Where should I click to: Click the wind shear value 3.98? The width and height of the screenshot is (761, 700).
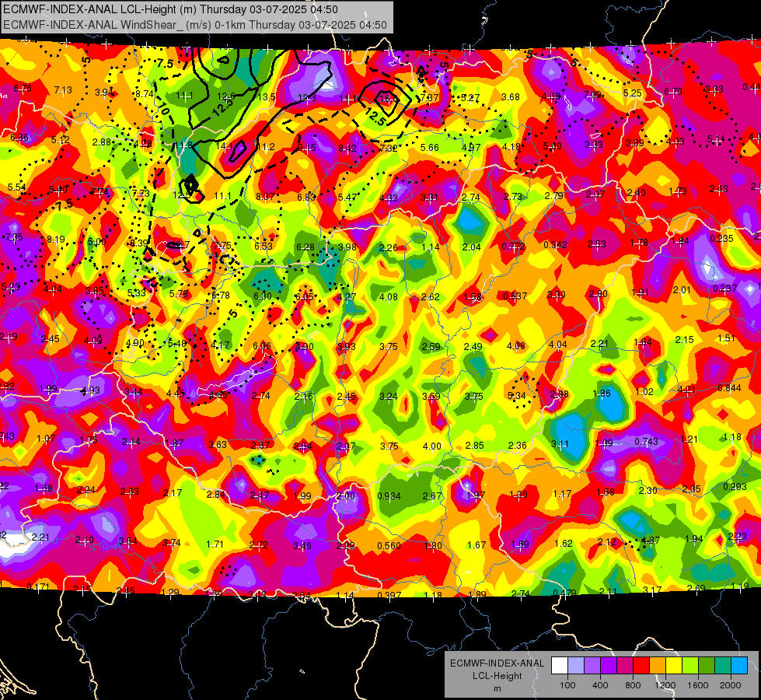tap(347, 247)
